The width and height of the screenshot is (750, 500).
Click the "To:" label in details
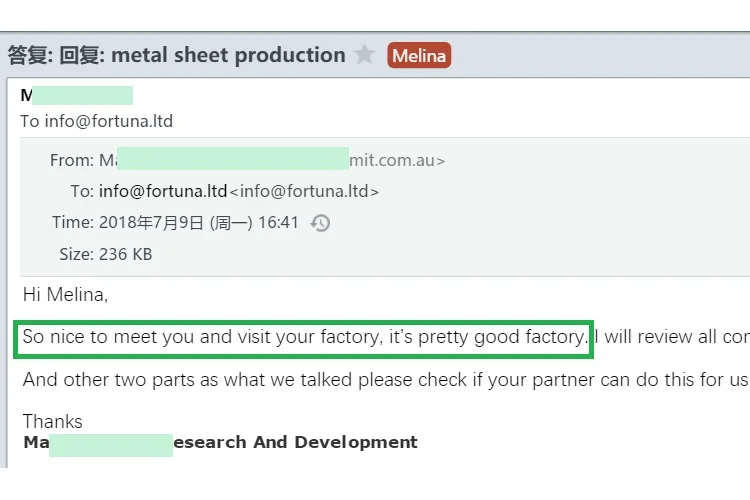coord(81,191)
